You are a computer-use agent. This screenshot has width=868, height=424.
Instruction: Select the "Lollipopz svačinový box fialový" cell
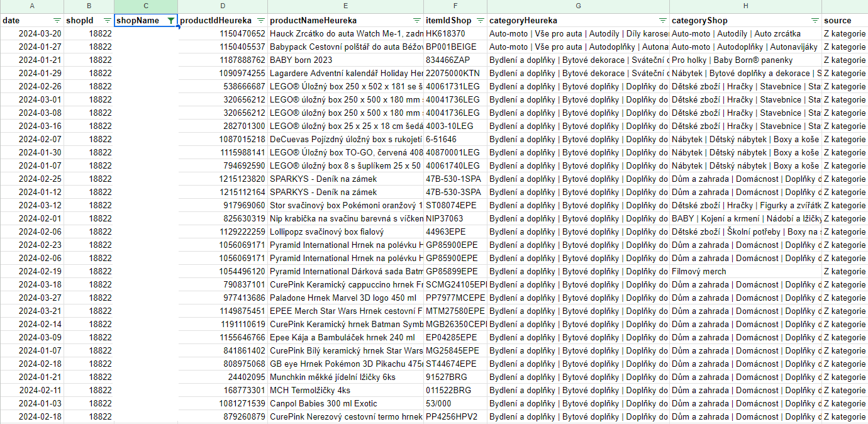[x=346, y=232]
